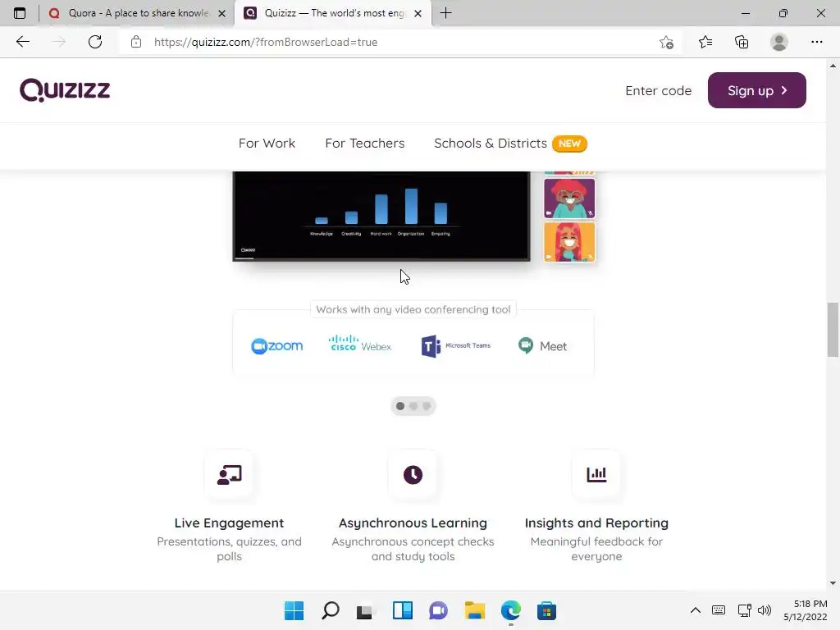Close the Quora tab
Viewport: 840px width, 630px height.
click(x=221, y=13)
